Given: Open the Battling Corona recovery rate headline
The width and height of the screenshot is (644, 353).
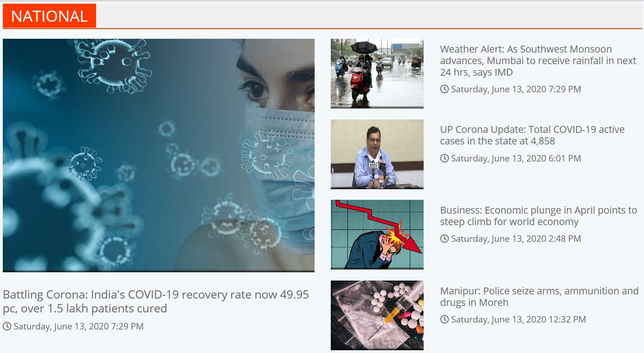Looking at the screenshot, I should tap(156, 301).
